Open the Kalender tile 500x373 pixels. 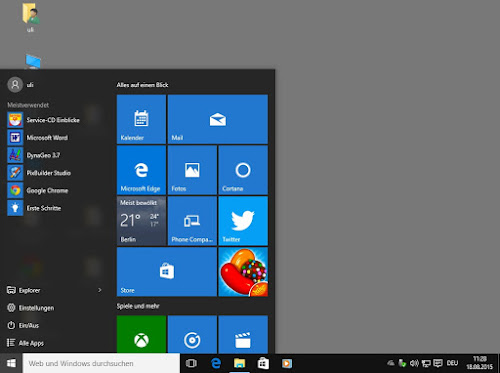point(141,119)
